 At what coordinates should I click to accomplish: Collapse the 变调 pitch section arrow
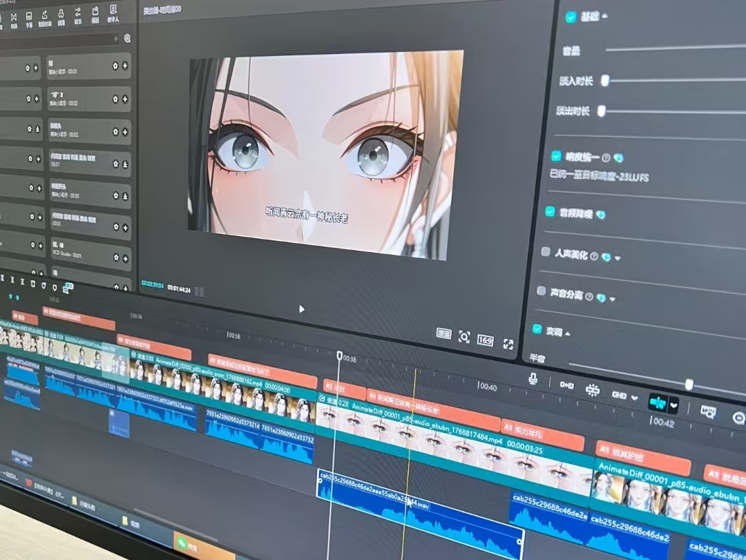coord(568,334)
